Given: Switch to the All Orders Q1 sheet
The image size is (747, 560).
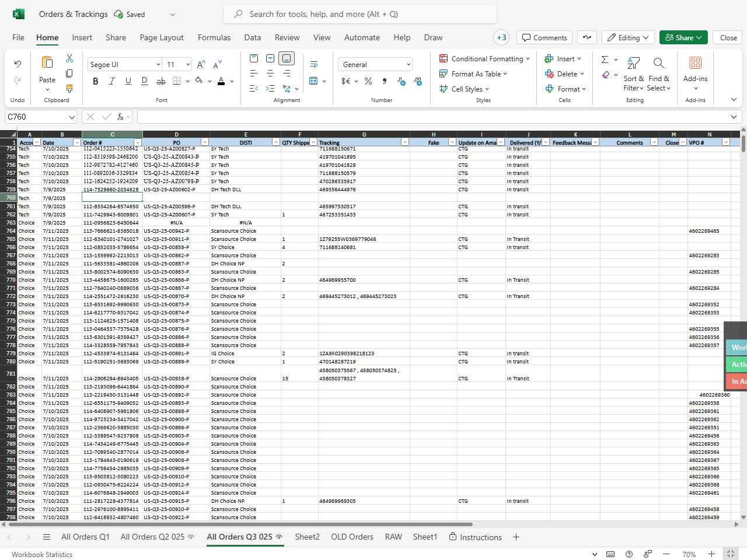Looking at the screenshot, I should (x=85, y=537).
